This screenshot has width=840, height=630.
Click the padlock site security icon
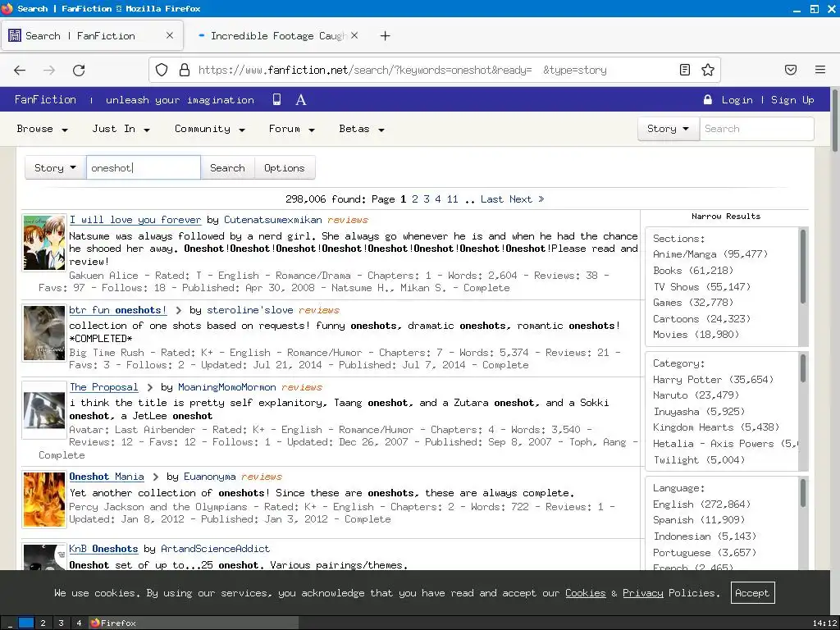(185, 71)
